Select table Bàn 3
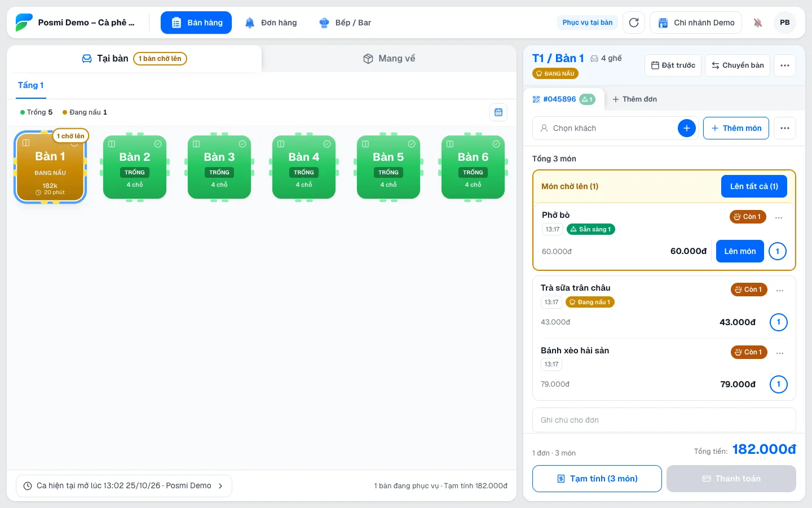812x508 pixels. pyautogui.click(x=219, y=167)
